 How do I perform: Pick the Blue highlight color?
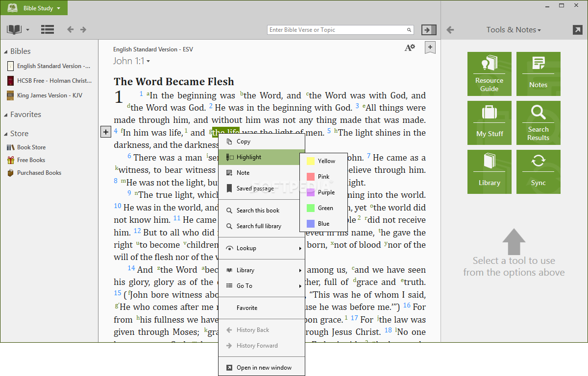323,224
